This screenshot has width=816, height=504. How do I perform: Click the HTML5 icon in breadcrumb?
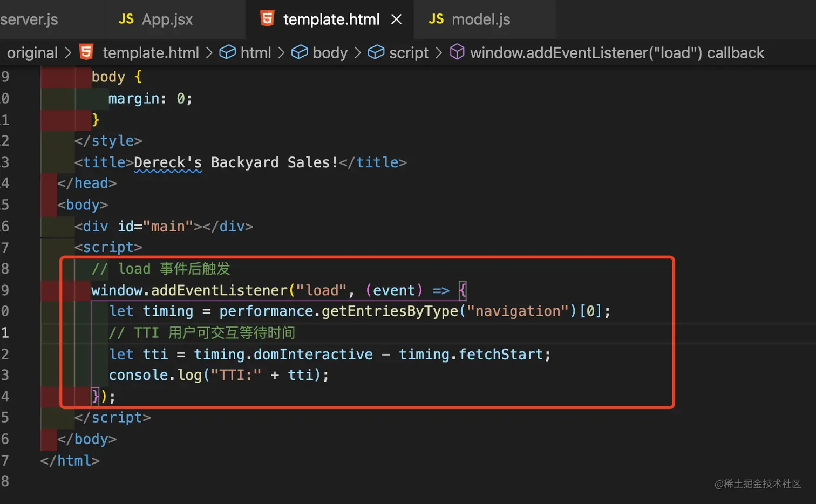click(x=86, y=52)
